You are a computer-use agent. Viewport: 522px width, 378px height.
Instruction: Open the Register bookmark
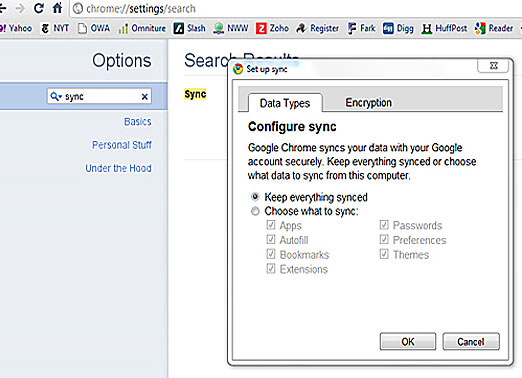tap(318, 28)
